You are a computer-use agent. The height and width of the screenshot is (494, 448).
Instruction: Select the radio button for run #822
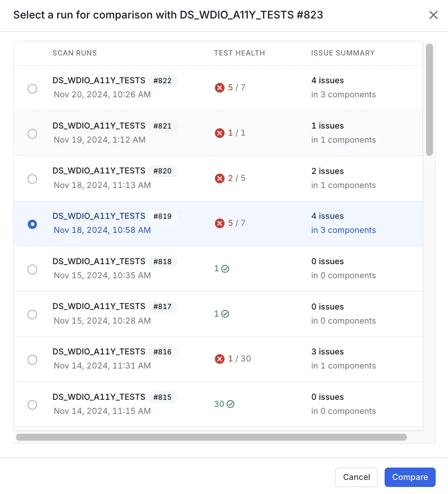32,89
